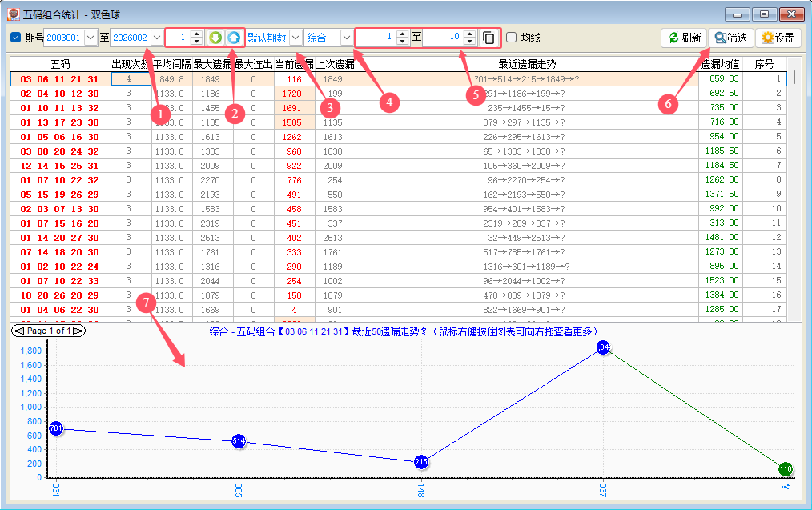The height and width of the screenshot is (510, 812).
Task: Click the 1849 data point on chart
Action: pyautogui.click(x=604, y=347)
